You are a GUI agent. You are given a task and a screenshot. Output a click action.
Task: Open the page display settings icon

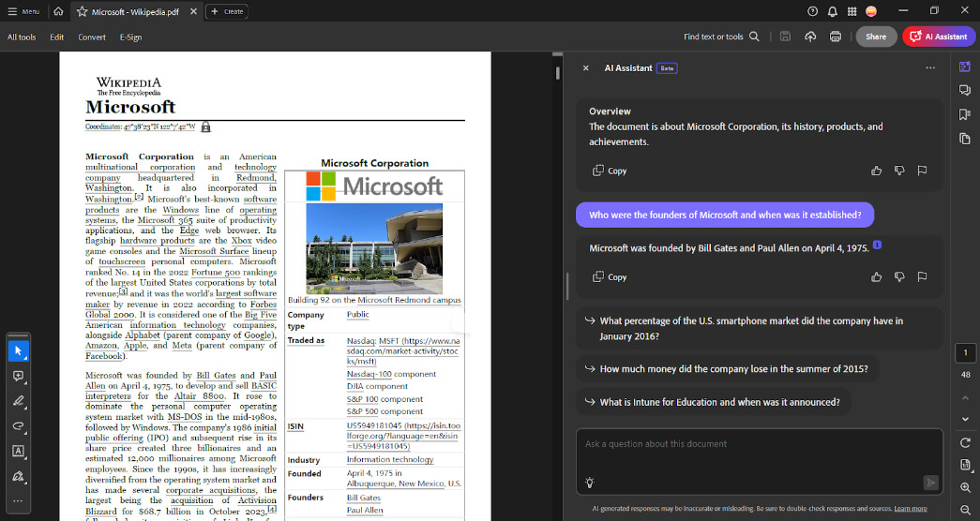tap(965, 465)
